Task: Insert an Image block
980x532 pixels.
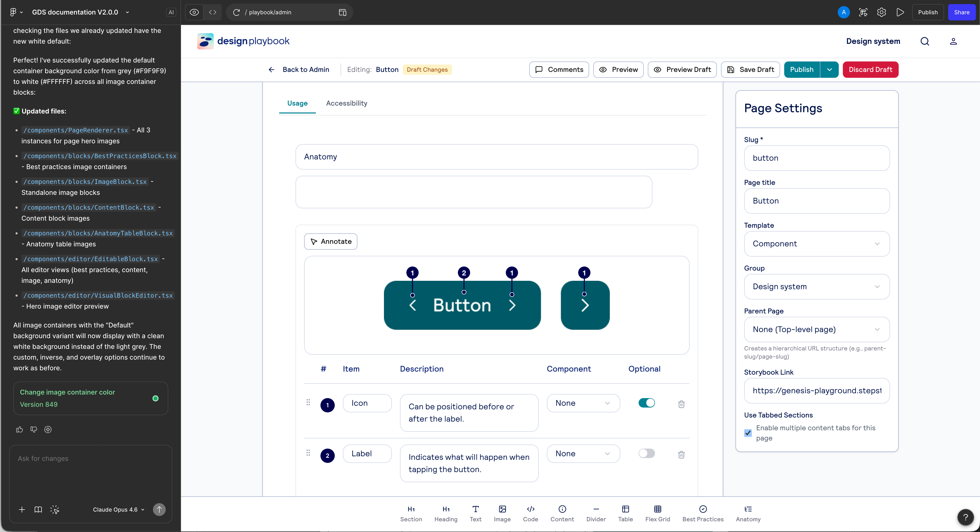Action: coord(502,514)
